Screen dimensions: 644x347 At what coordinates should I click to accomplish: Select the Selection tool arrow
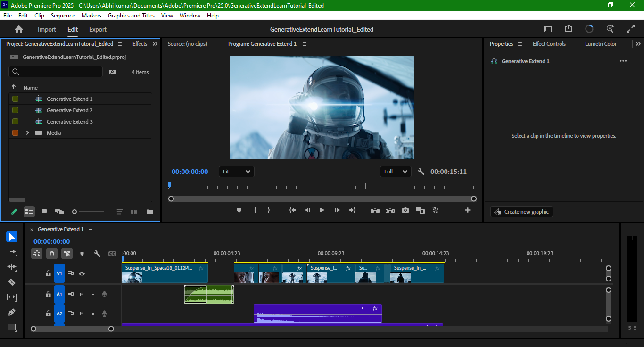(12, 237)
